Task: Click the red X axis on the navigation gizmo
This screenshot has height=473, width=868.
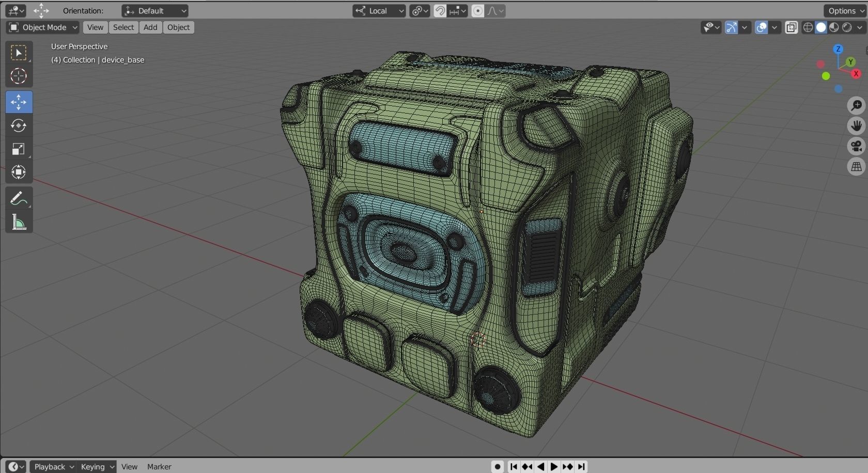Action: [856, 74]
